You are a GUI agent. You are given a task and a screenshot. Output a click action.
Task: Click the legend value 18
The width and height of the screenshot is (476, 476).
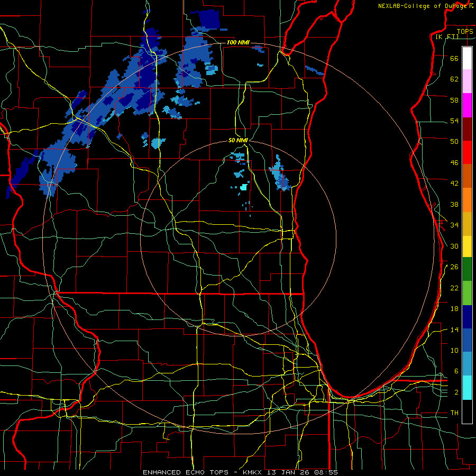click(454, 309)
